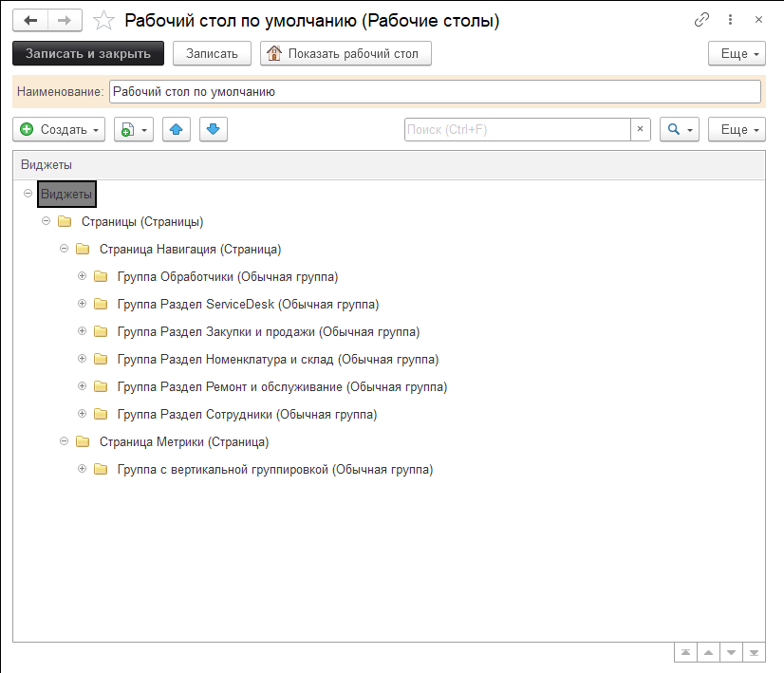Viewport: 784px width, 673px height.
Task: Open the three-dot window menu
Action: coord(730,20)
